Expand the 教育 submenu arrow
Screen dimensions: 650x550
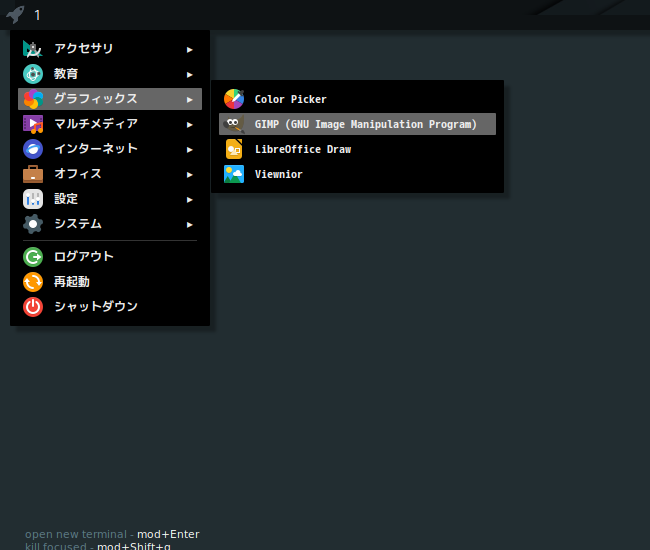tap(189, 75)
